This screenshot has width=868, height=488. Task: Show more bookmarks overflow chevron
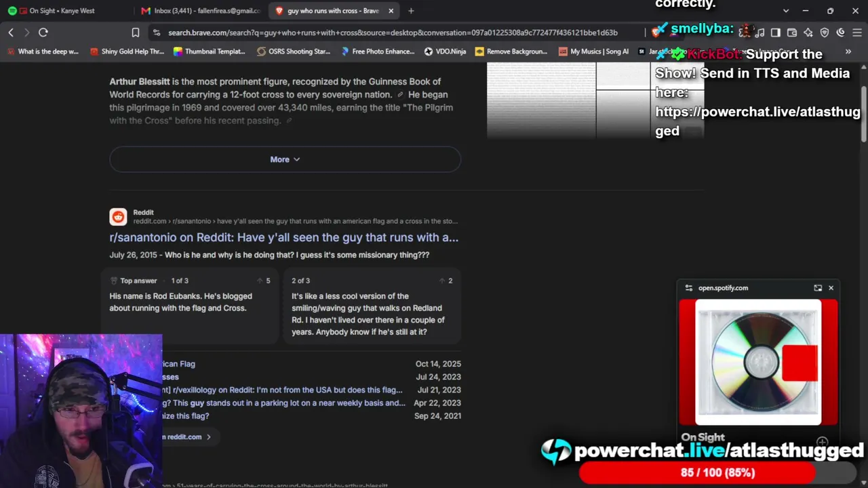(x=848, y=52)
